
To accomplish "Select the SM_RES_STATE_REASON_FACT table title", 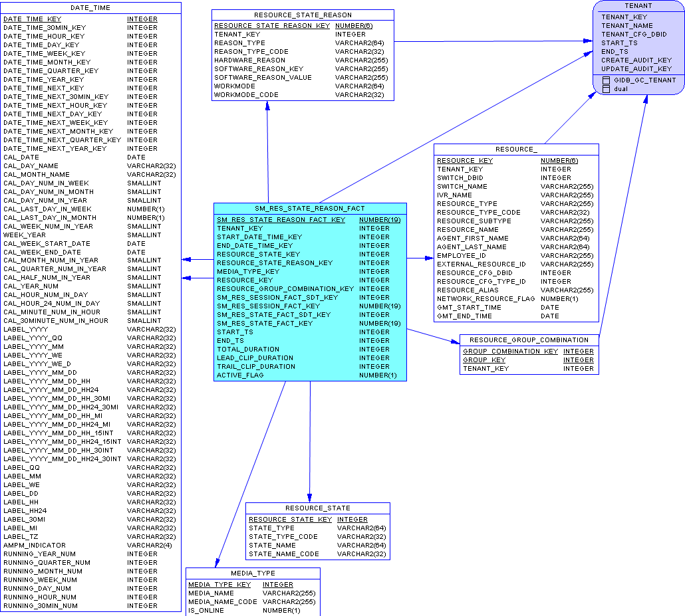I will point(310,209).
